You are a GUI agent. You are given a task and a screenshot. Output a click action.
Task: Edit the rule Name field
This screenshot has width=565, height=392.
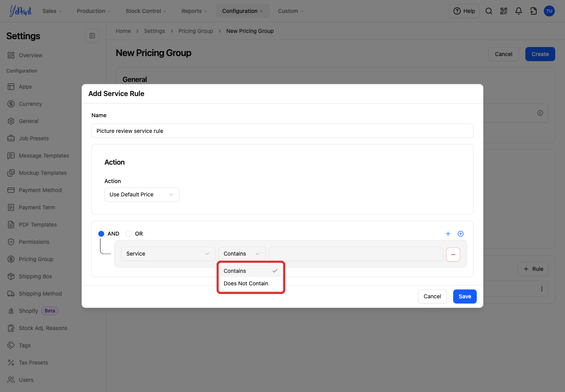pos(282,131)
